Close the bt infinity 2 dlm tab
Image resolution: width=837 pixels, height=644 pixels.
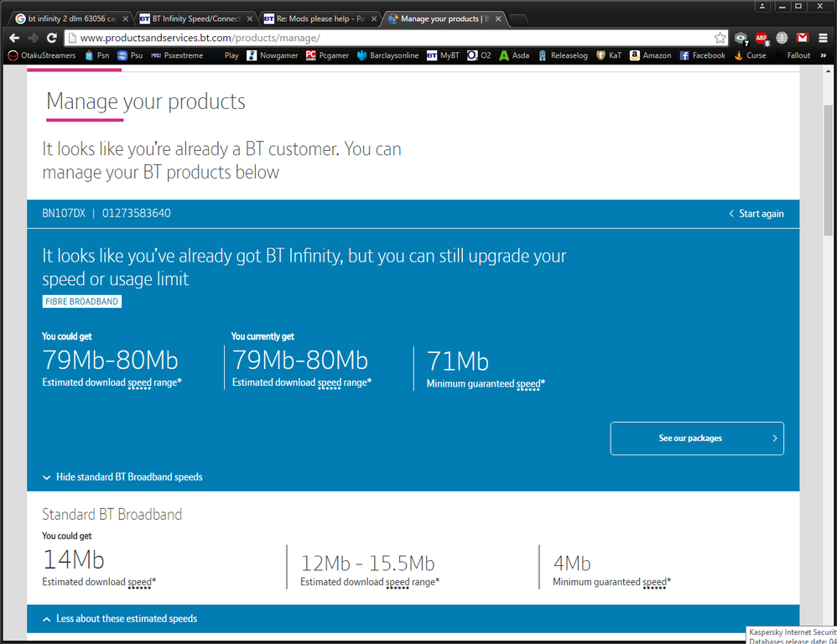(x=125, y=18)
